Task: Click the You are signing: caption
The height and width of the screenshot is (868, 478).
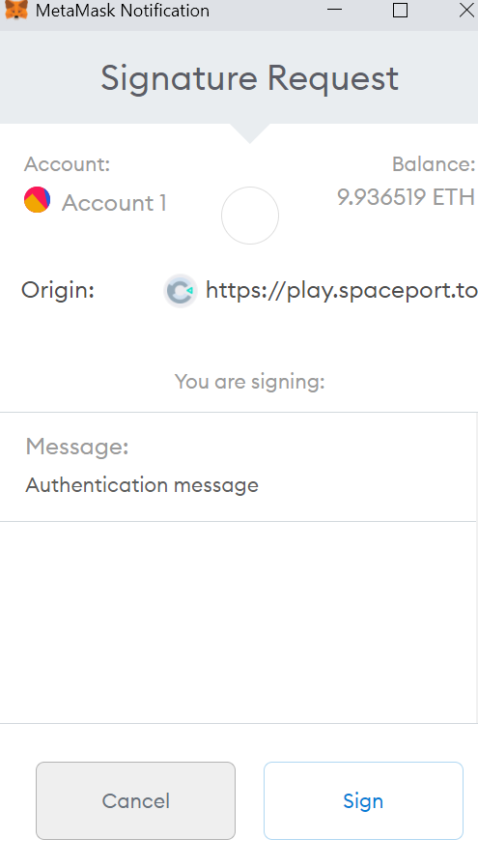Action: point(249,382)
